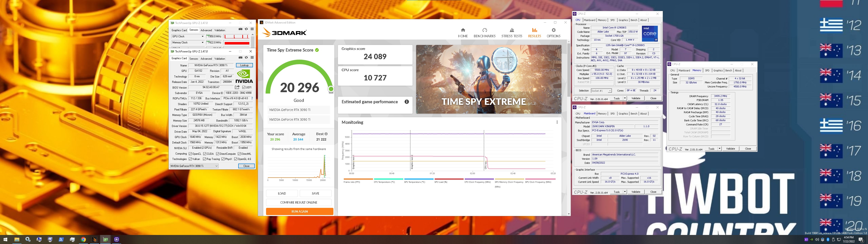Click LOAD button in 3DMark

coord(282,193)
